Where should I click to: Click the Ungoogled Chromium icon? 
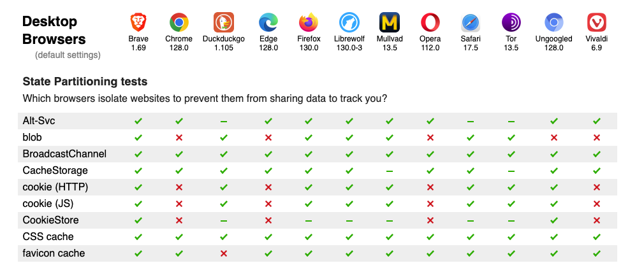pos(554,23)
